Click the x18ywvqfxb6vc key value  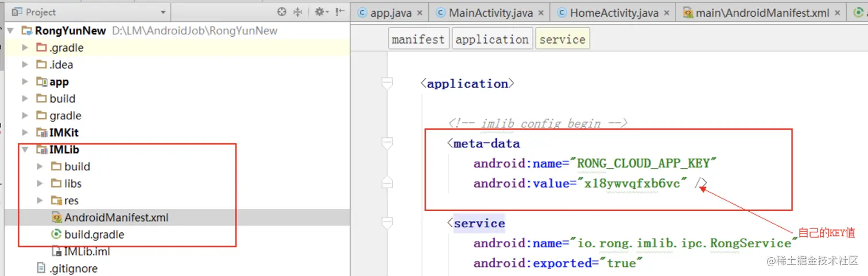[x=632, y=184]
